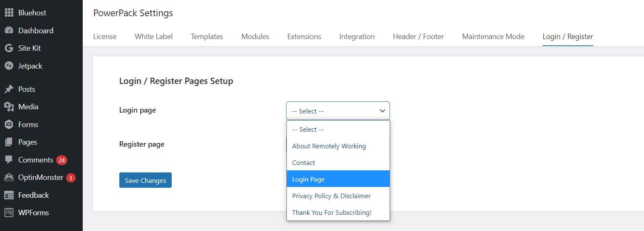
Task: Click the WPForms sidebar icon
Action: point(9,213)
